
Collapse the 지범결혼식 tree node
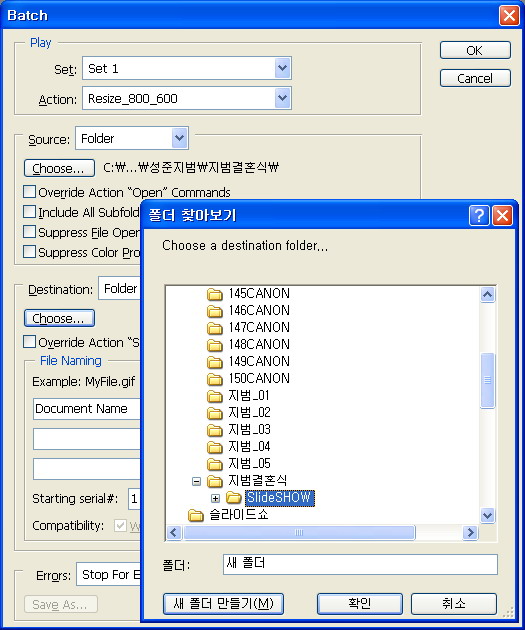pos(196,481)
